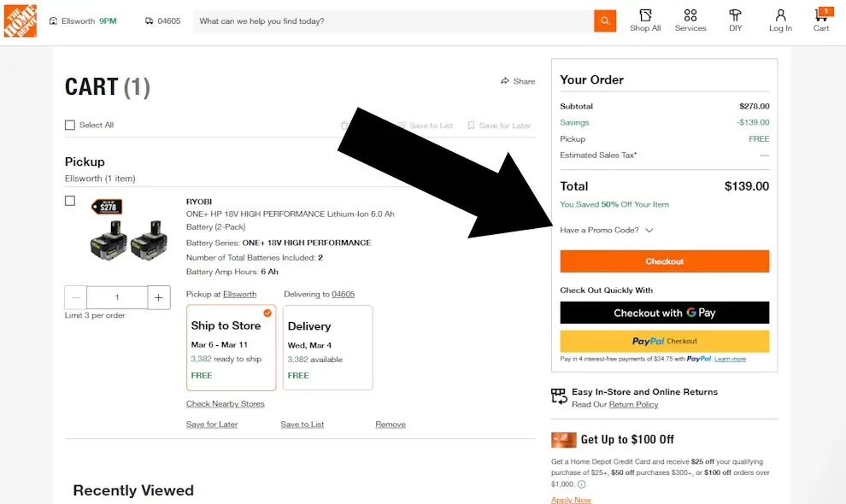Click top Save to List action

point(426,126)
